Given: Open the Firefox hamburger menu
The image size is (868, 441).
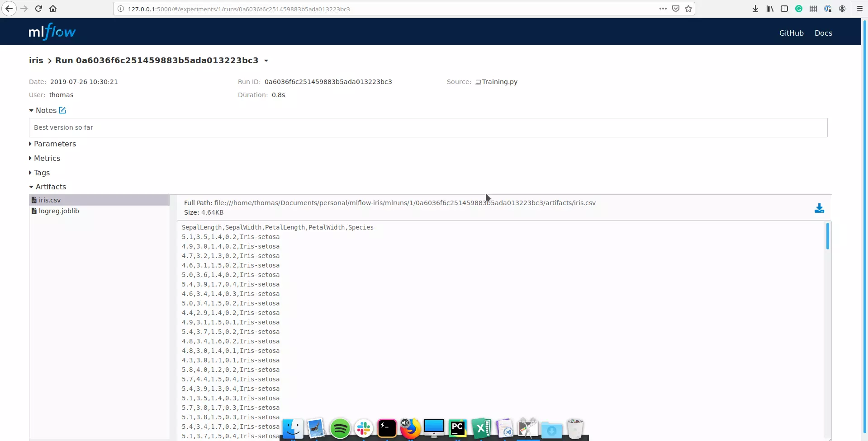Looking at the screenshot, I should 859,9.
